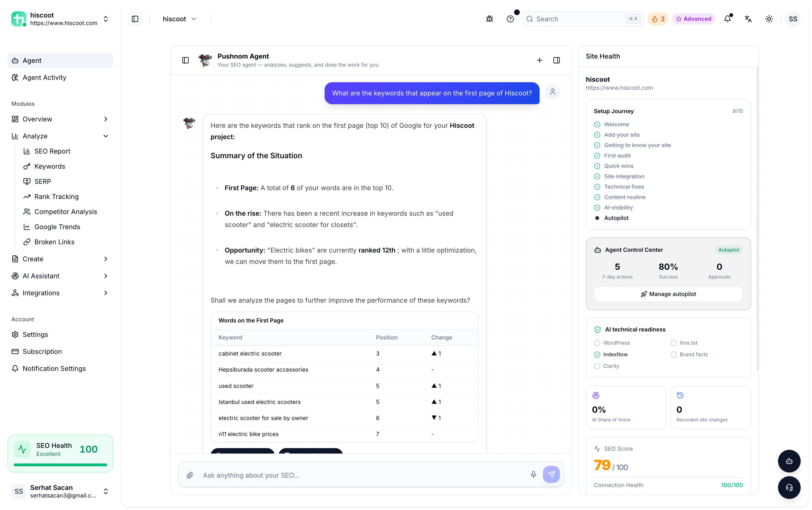Screen dimensions: 812x510
Task: Open Agent Activity
Action: tap(60, 77)
